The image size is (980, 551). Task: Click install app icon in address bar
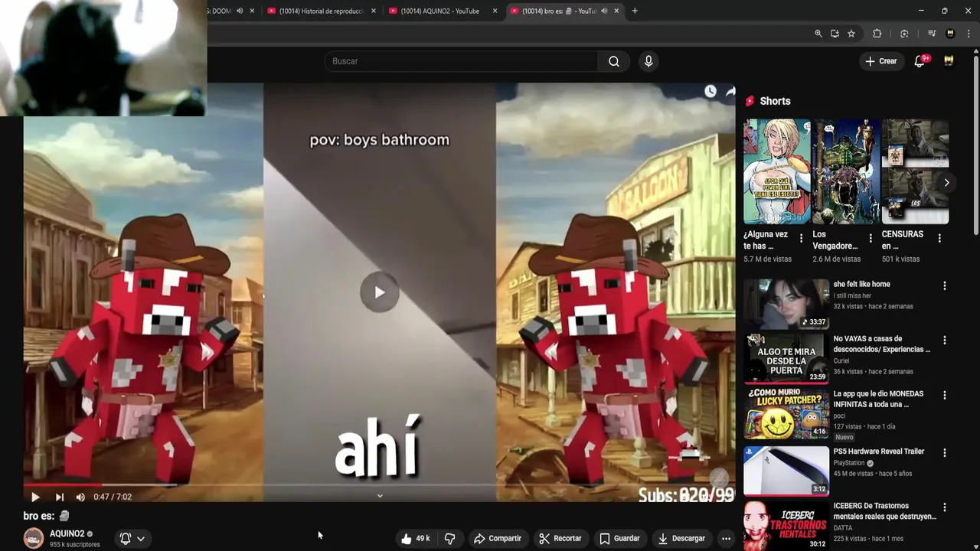point(835,34)
